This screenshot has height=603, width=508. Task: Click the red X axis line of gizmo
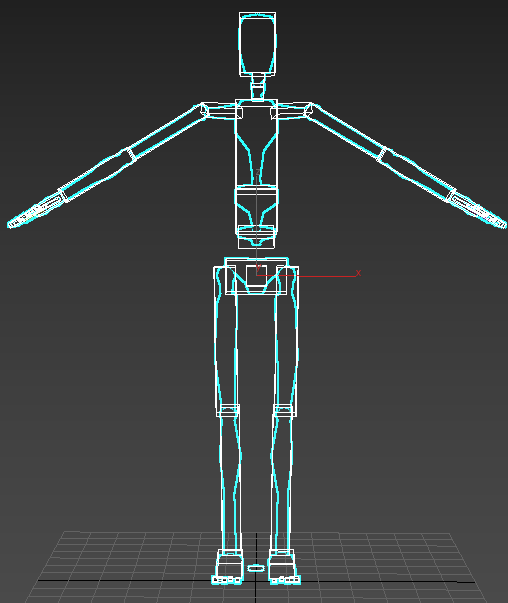(306, 276)
